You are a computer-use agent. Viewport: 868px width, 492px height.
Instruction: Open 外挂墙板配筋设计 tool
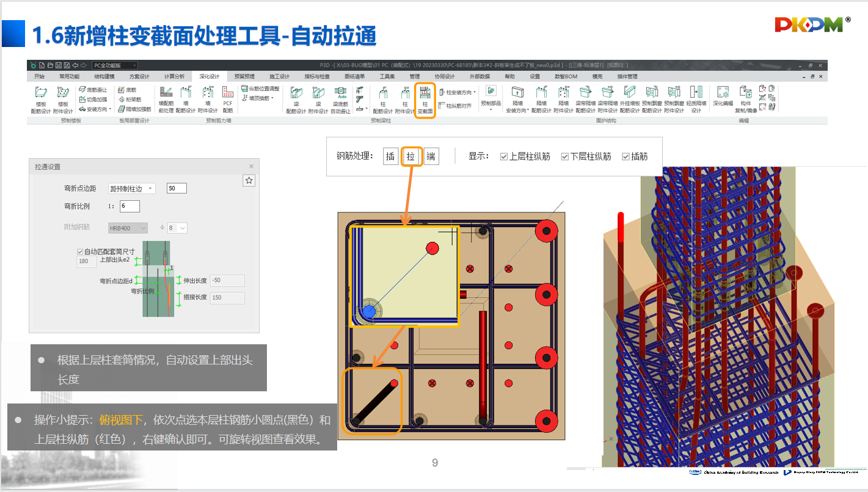coord(630,99)
